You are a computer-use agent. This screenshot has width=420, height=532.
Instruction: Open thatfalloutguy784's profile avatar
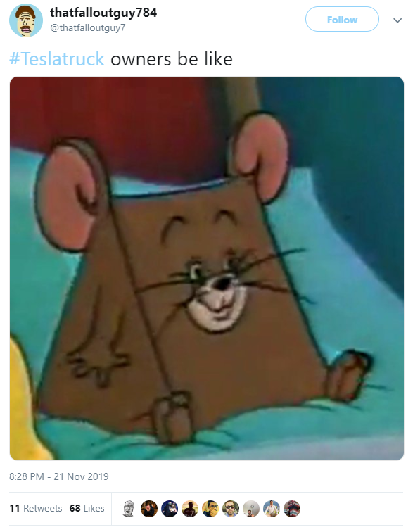coord(26,20)
